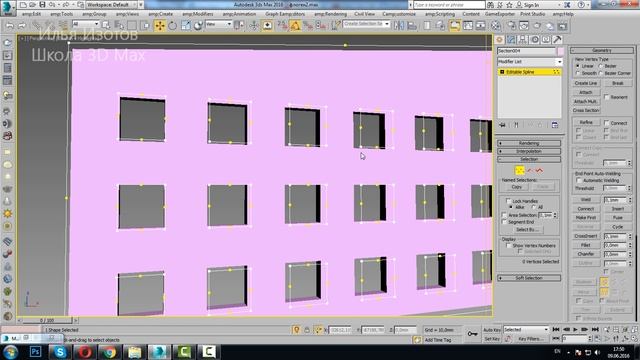Select Vertex sub-object level icon
The width and height of the screenshot is (640, 360).
(520, 170)
